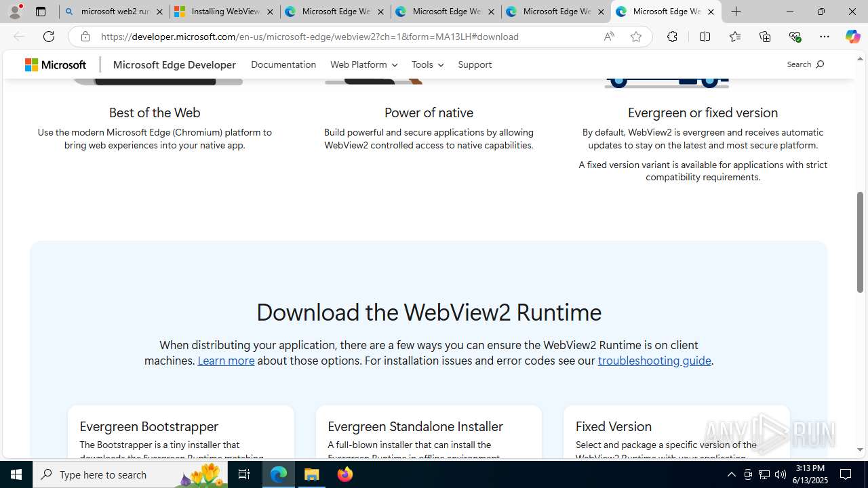Open the browser profile icon
Image resolution: width=868 pixels, height=488 pixels.
[x=15, y=12]
